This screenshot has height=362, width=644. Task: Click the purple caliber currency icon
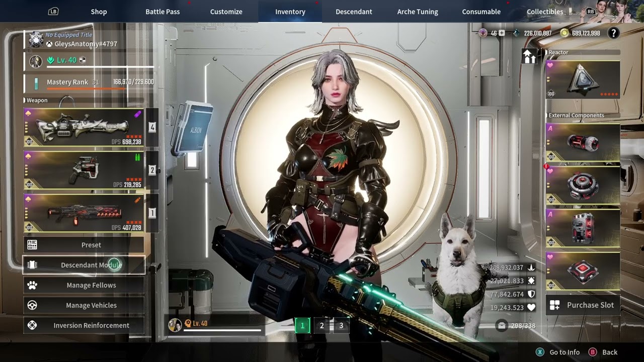(x=483, y=33)
